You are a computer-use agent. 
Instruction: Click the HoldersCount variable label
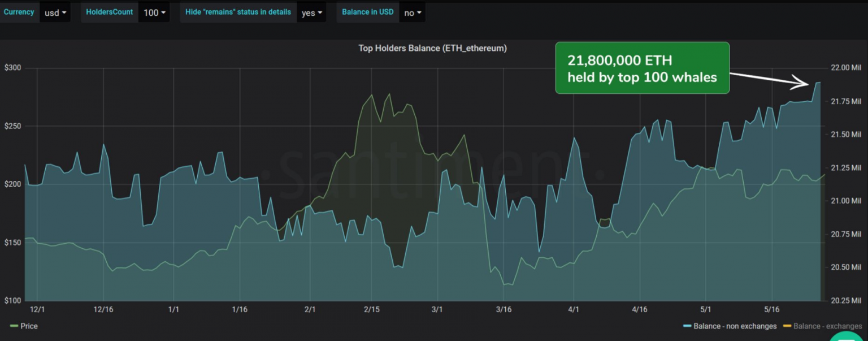(110, 12)
